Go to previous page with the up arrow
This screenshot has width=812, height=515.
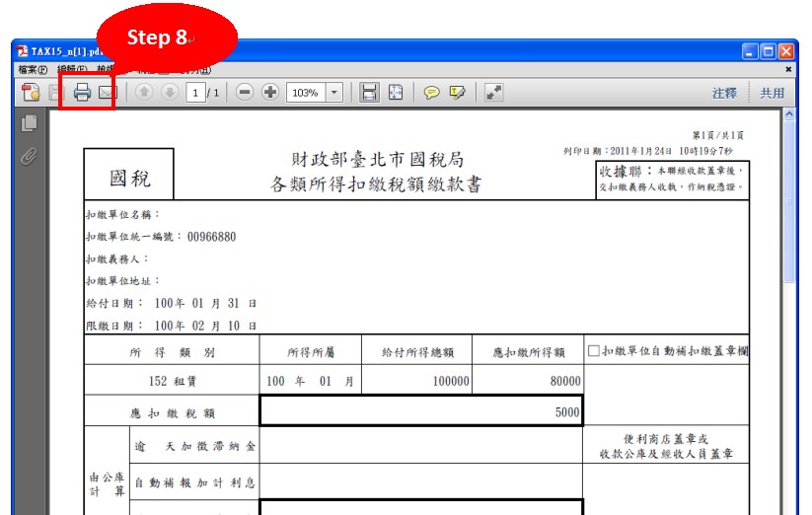point(144,93)
